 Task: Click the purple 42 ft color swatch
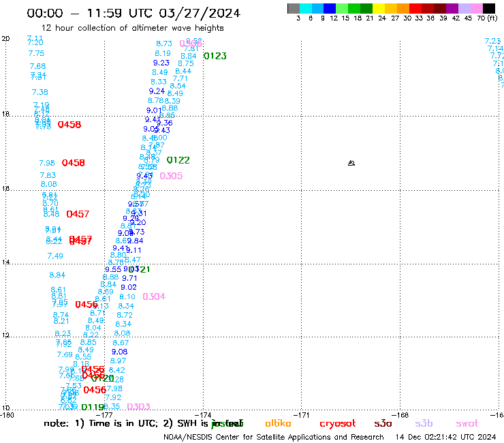click(452, 8)
